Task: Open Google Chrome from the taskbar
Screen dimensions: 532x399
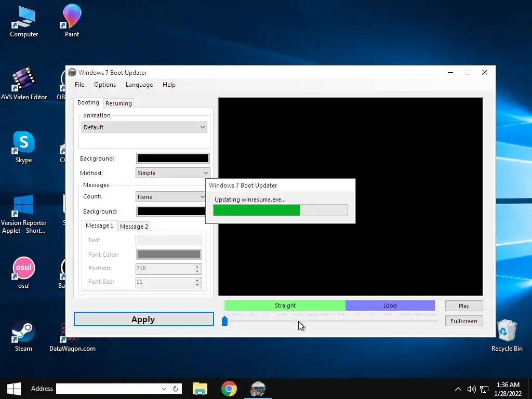Action: [229, 389]
